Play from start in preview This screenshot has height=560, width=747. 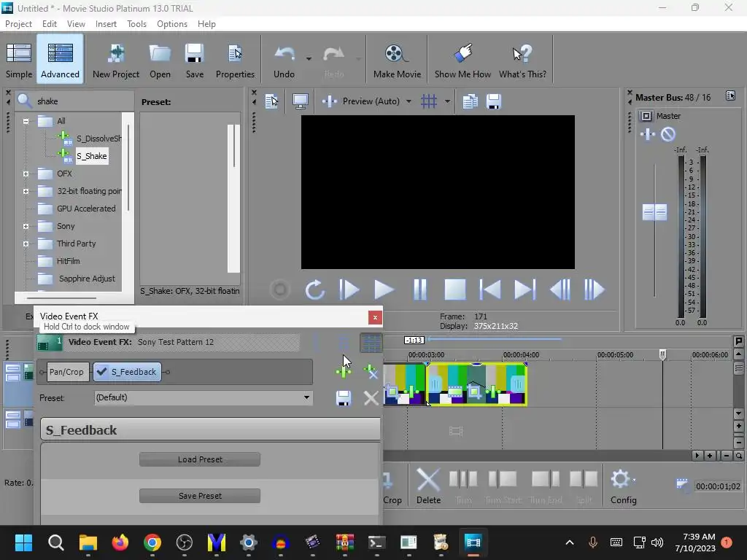click(x=349, y=289)
